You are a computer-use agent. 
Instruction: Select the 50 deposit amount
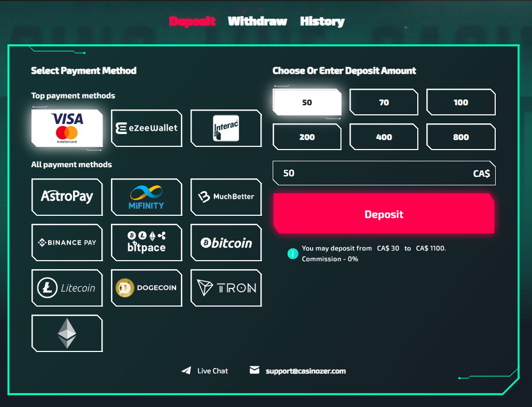coord(307,102)
